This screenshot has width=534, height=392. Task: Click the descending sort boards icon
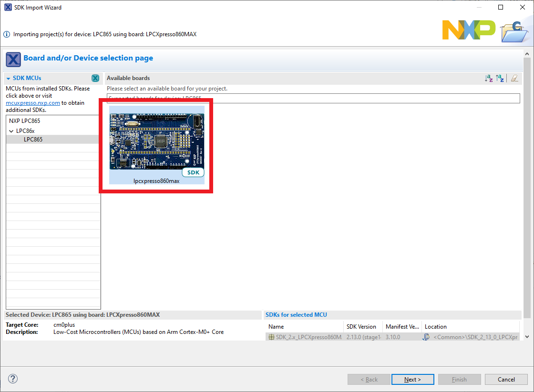point(500,79)
